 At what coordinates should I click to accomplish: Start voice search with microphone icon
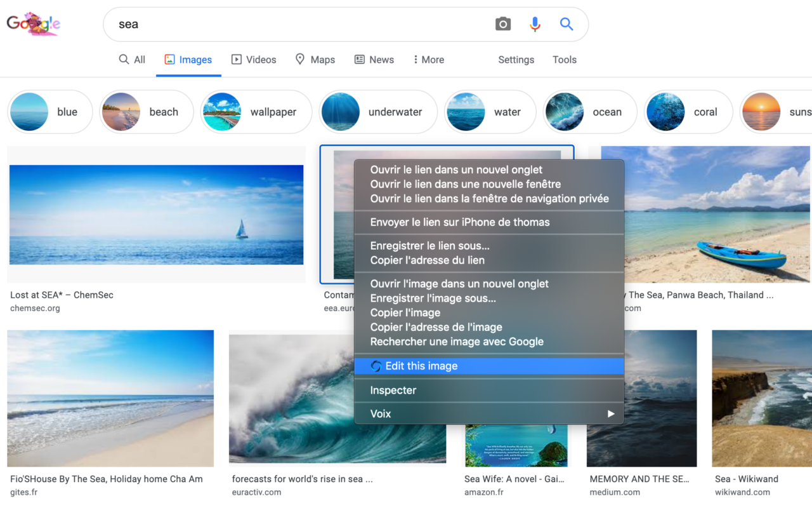[x=535, y=24]
